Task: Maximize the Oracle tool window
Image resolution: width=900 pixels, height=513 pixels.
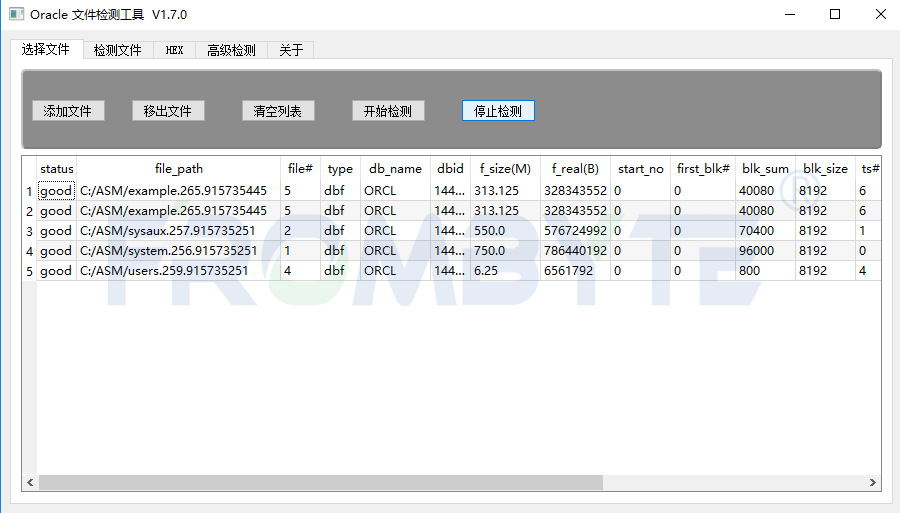Action: click(835, 14)
